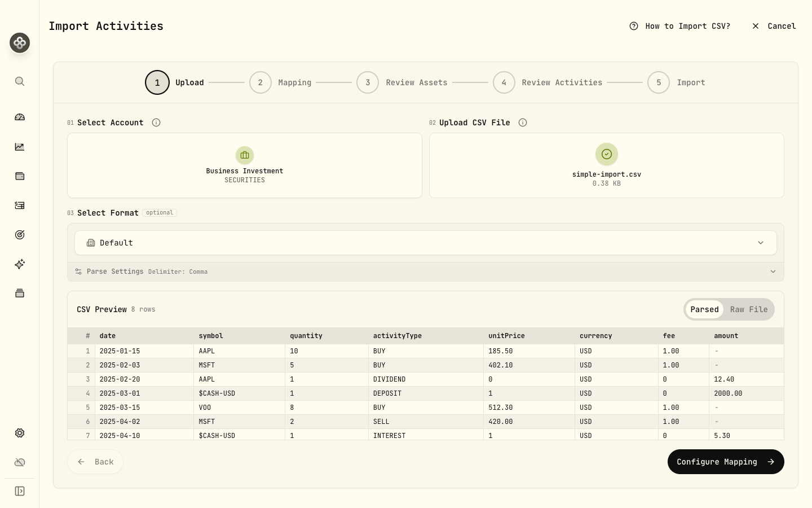Click the INTEREST activity type cell

tap(426, 435)
